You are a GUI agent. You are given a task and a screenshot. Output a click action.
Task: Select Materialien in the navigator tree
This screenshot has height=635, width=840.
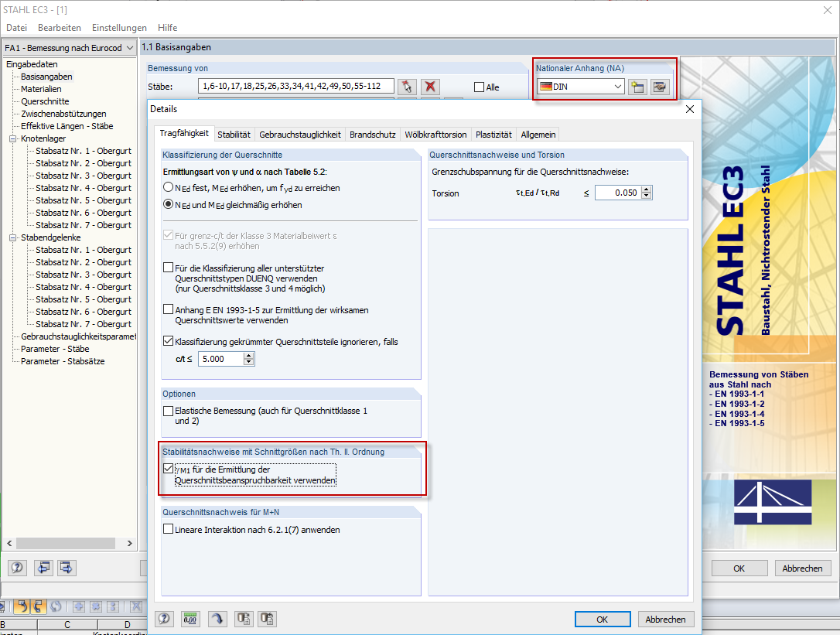41,89
